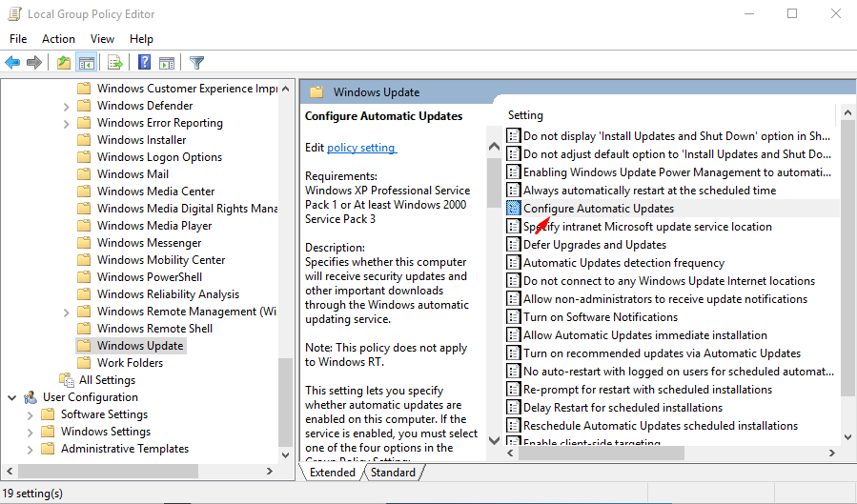Select Reschedule Automatic Updates scheduled installations
The height and width of the screenshot is (504, 857).
[661, 425]
